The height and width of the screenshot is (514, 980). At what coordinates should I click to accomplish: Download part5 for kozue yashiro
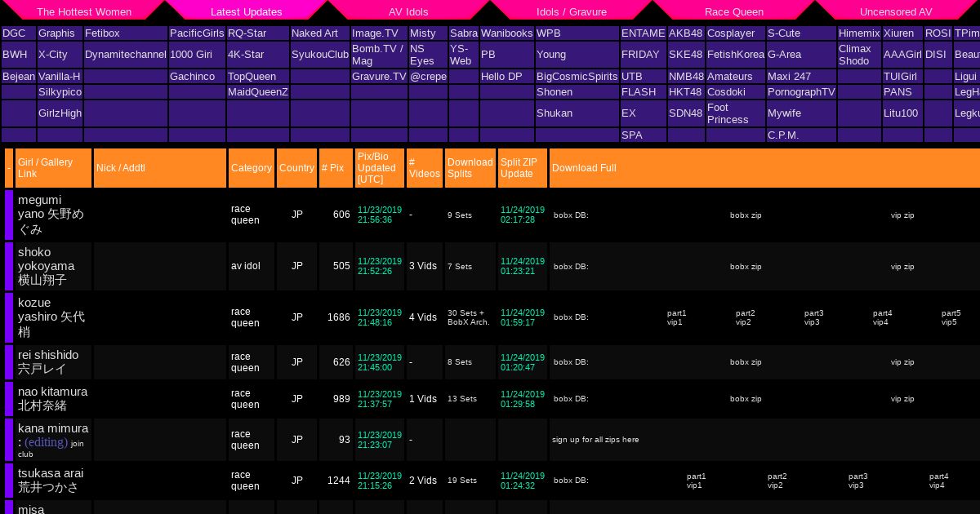pyautogui.click(x=951, y=313)
